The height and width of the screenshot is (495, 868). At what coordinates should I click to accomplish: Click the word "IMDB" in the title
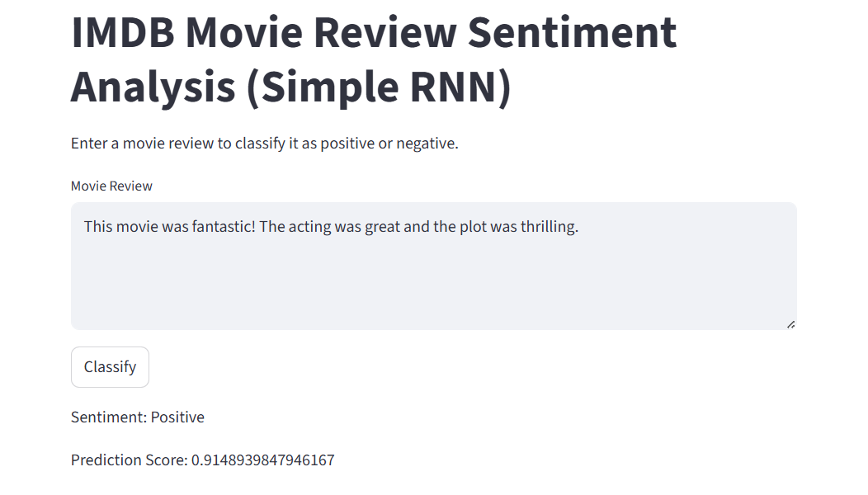pos(120,33)
